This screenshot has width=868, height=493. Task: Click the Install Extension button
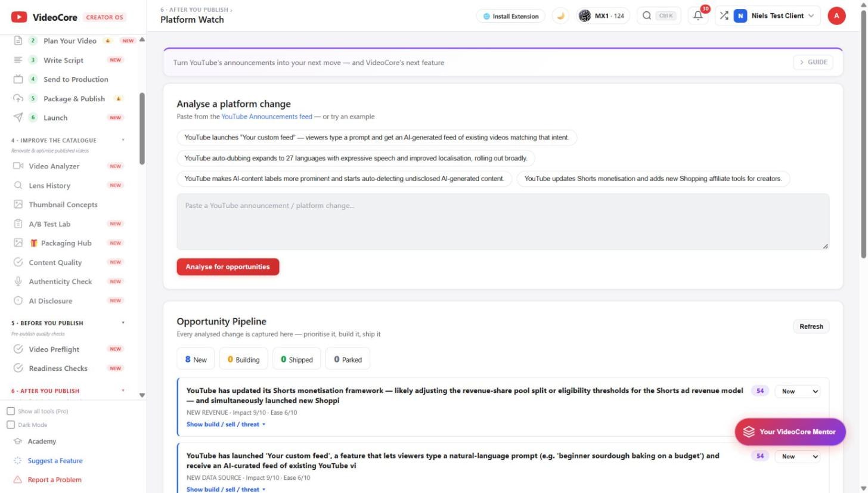click(x=511, y=16)
